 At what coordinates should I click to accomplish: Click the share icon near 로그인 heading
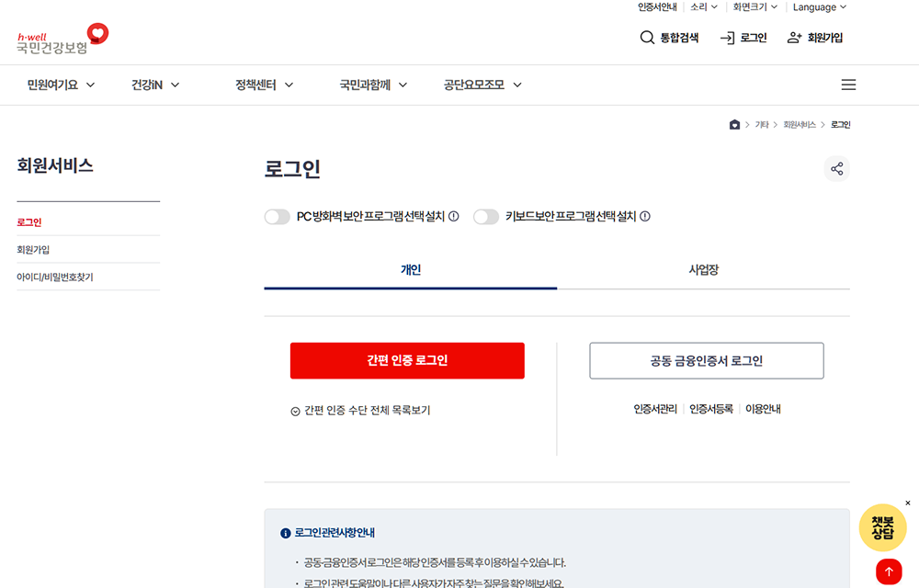[x=836, y=168]
